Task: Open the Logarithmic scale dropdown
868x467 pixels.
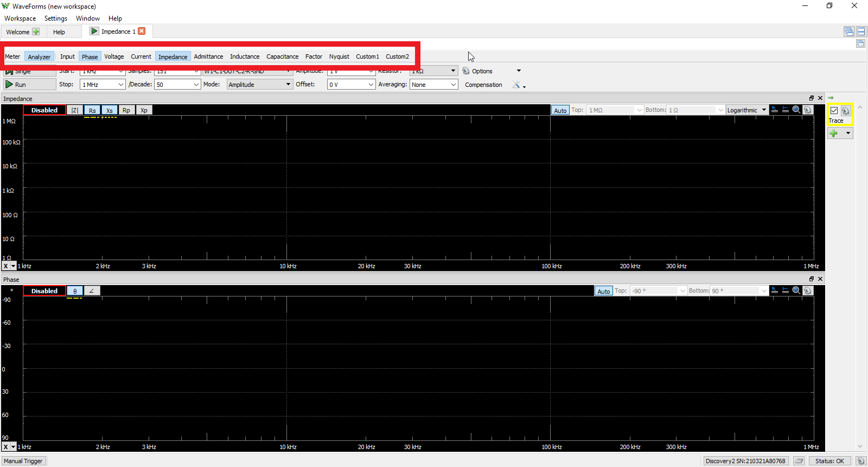Action: coord(747,110)
